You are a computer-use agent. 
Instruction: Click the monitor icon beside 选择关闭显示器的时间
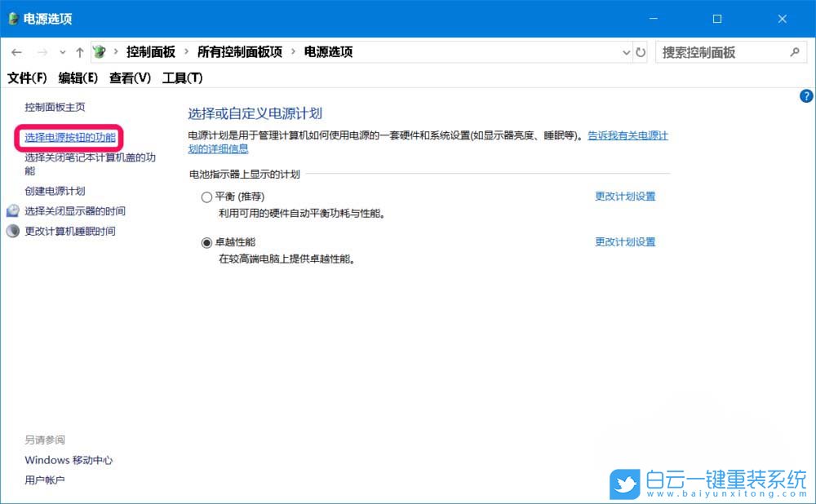click(12, 210)
